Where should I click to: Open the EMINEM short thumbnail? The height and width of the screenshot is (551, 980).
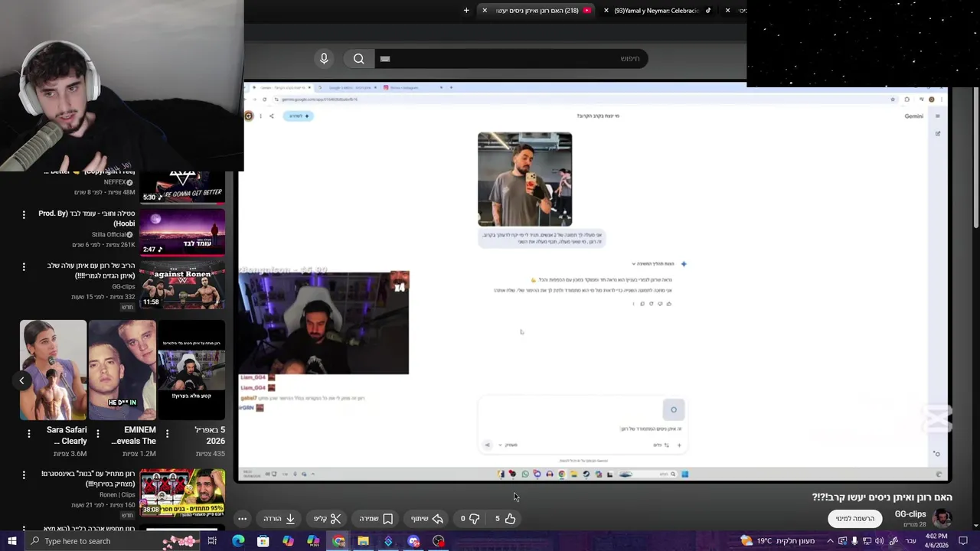point(122,370)
